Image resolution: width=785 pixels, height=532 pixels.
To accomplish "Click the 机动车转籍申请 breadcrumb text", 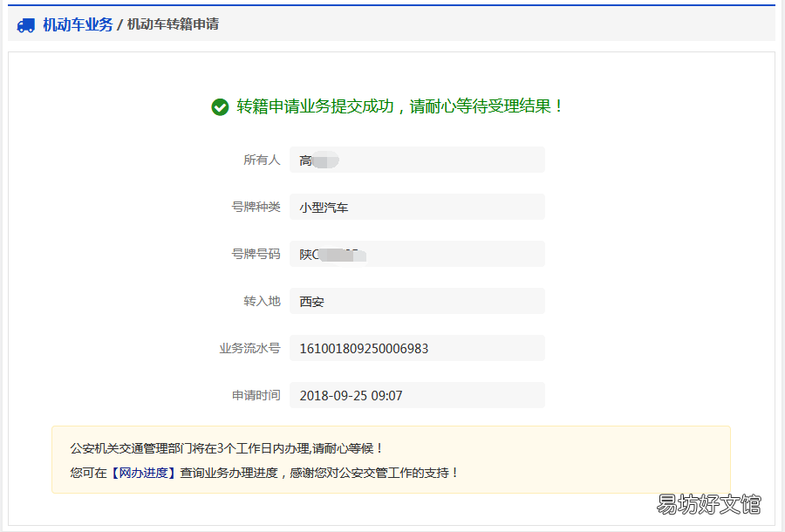I will click(173, 24).
